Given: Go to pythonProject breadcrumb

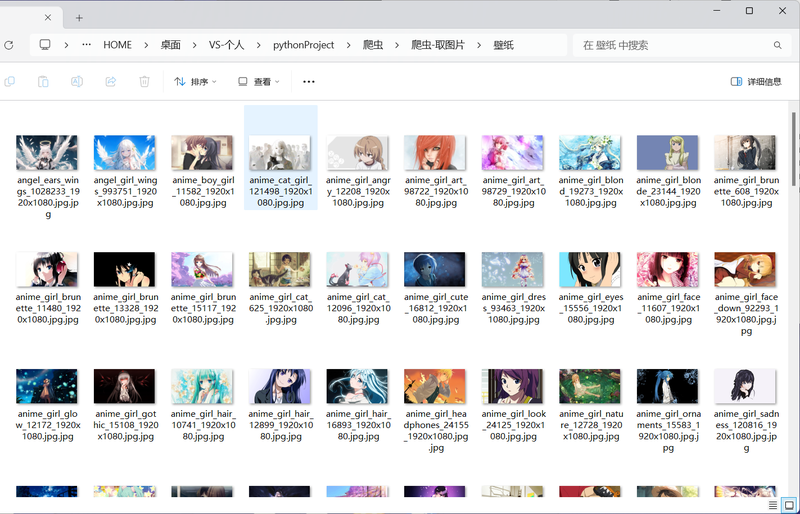Looking at the screenshot, I should coord(304,45).
